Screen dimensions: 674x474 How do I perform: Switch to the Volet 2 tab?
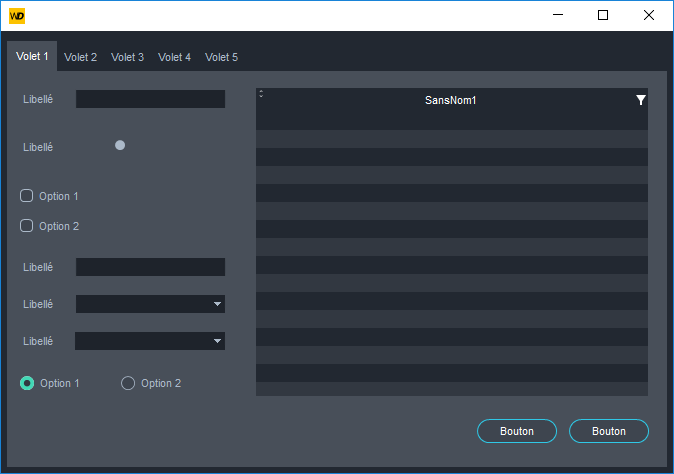click(x=80, y=57)
